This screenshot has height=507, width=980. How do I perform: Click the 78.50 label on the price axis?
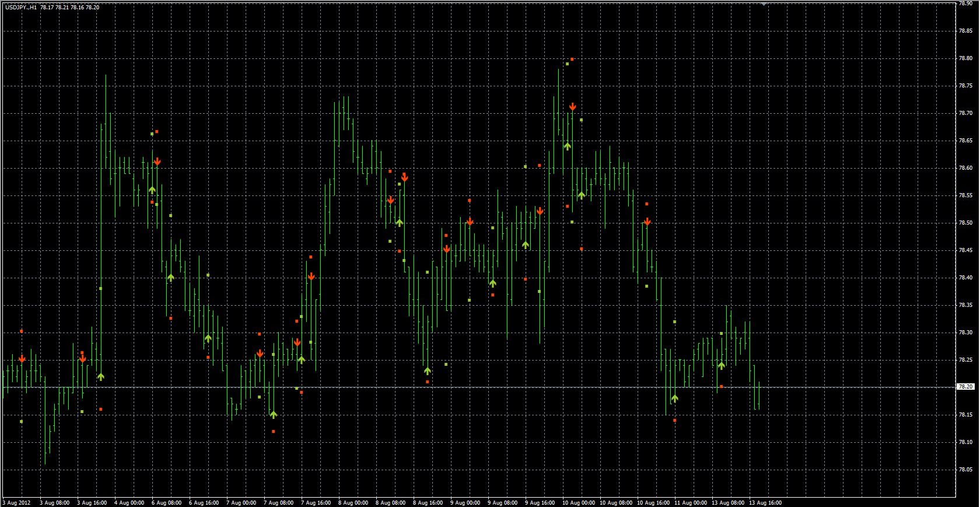pyautogui.click(x=965, y=223)
